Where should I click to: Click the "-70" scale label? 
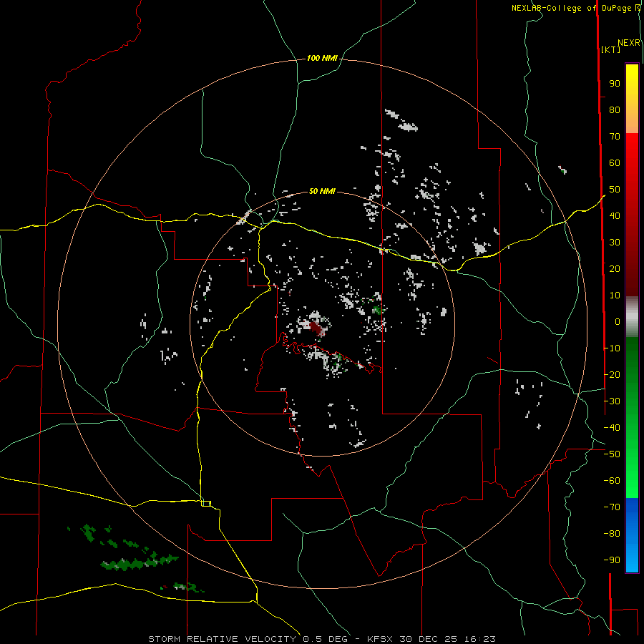[x=612, y=507]
